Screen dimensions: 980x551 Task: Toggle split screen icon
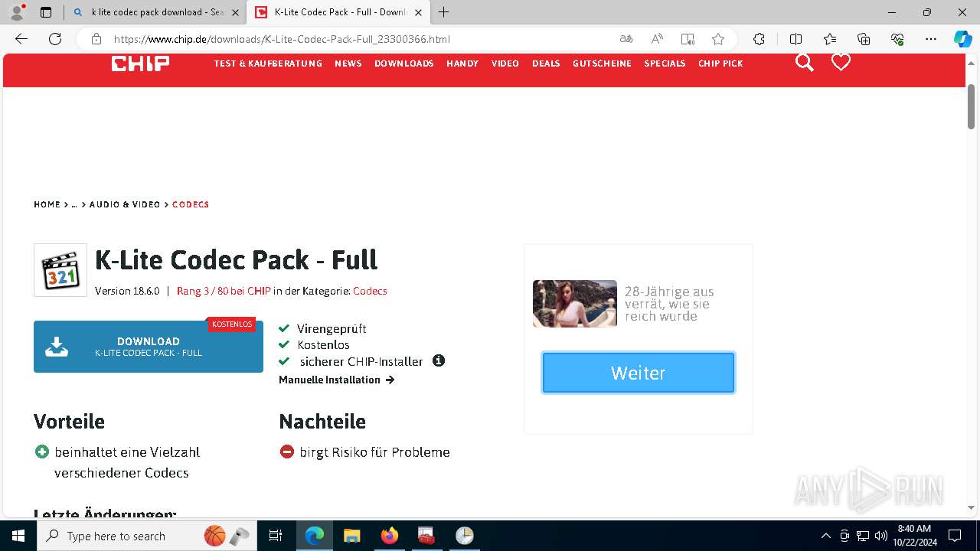(795, 39)
